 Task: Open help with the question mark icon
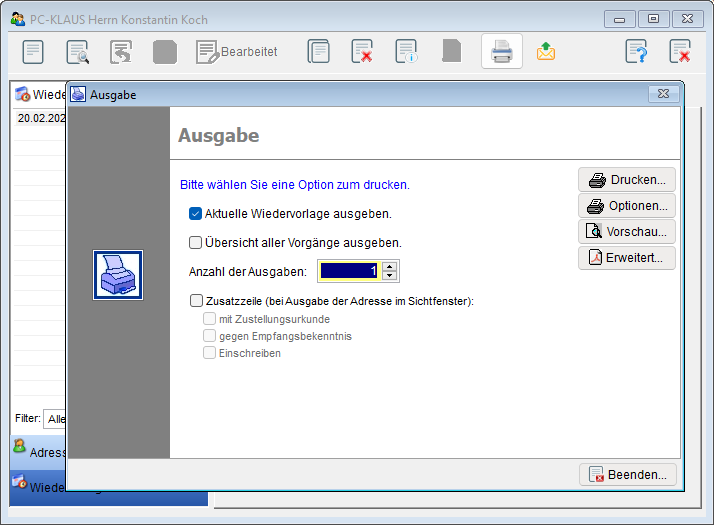(x=636, y=51)
